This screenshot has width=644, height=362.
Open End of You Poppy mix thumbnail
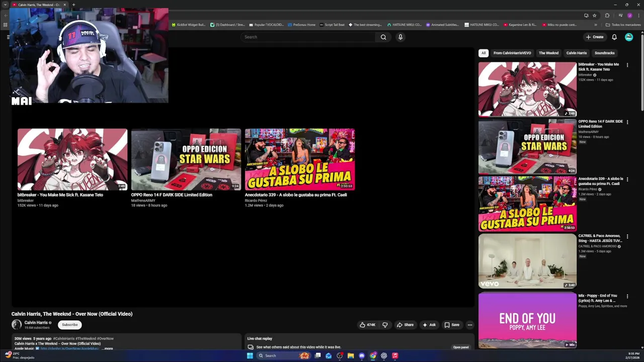point(527,321)
